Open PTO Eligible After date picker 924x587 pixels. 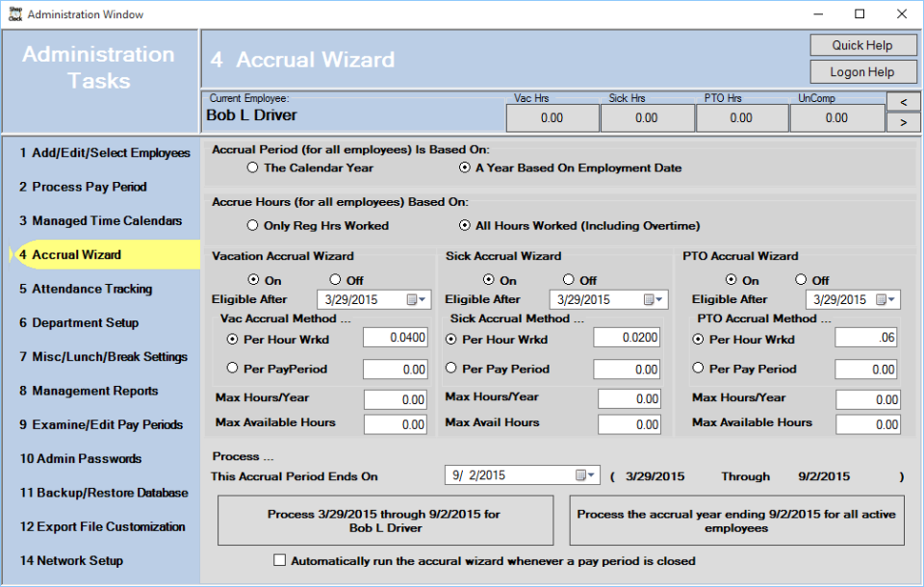(x=885, y=299)
